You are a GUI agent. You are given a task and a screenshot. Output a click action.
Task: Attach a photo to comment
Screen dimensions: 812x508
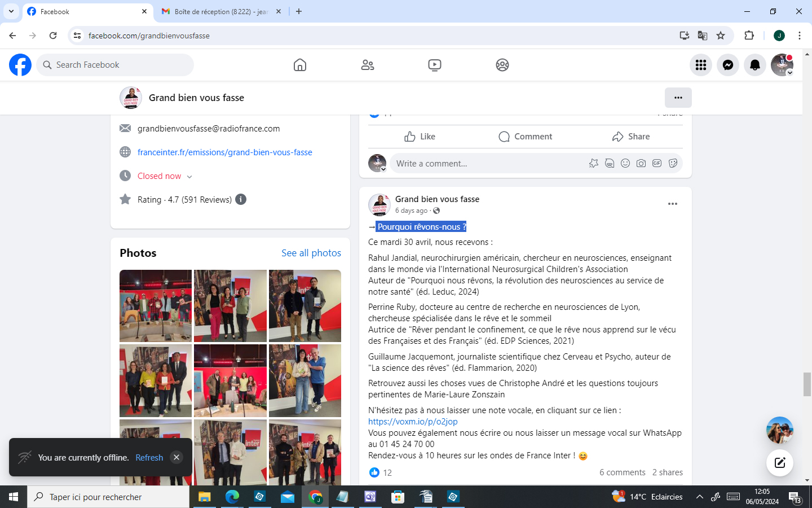641,163
